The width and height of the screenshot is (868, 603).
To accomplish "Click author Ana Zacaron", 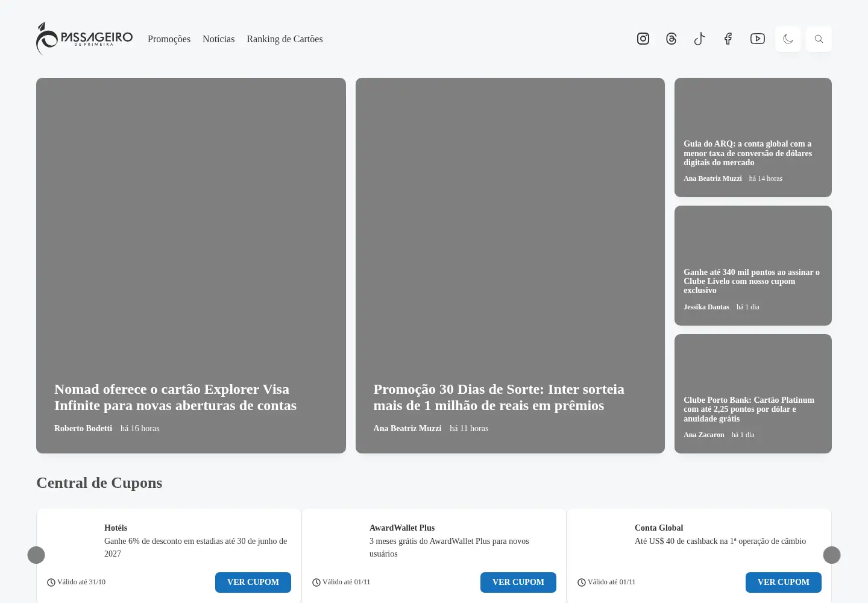I will coord(704,435).
